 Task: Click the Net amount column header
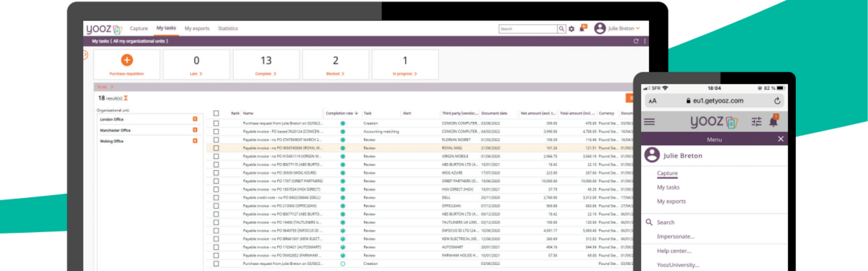538,113
